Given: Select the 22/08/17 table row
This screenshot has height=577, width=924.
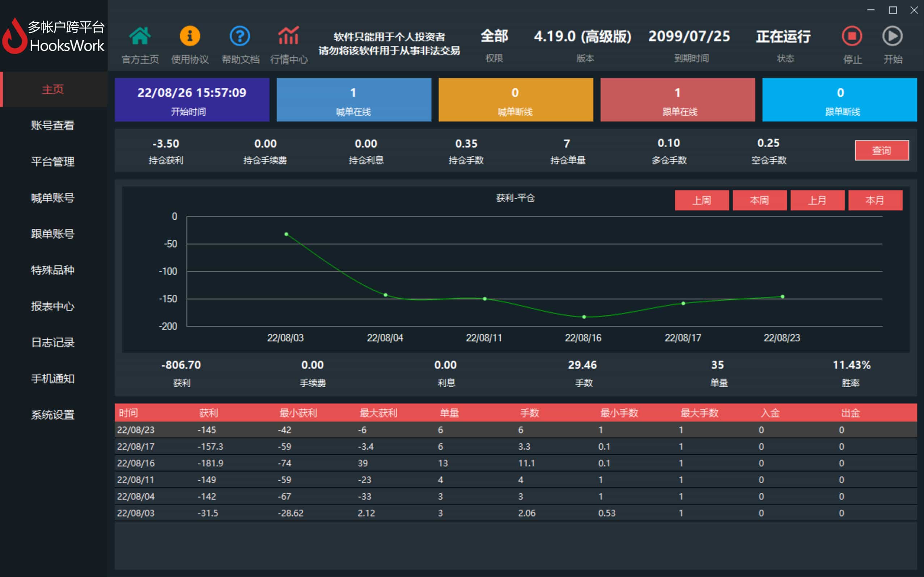Looking at the screenshot, I should tap(516, 446).
